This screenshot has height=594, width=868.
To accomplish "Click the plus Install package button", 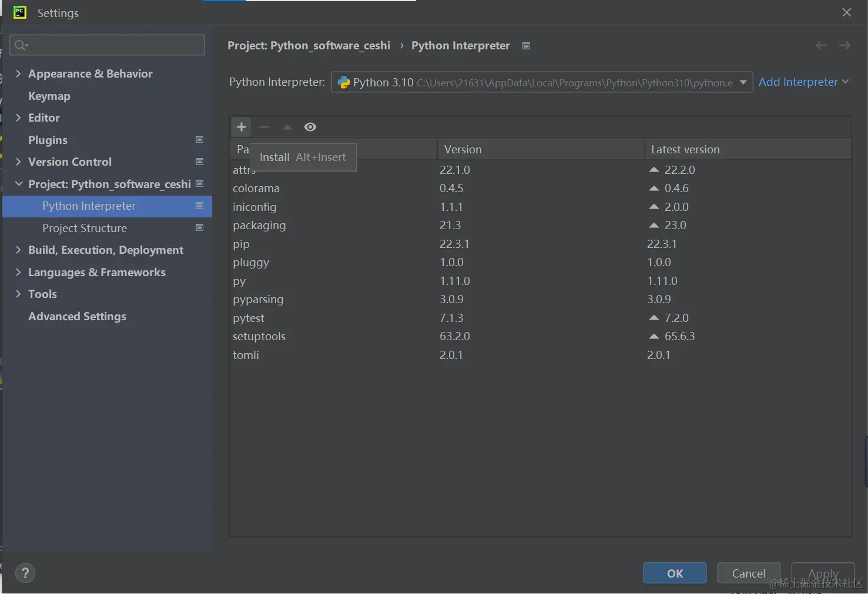I will click(241, 127).
